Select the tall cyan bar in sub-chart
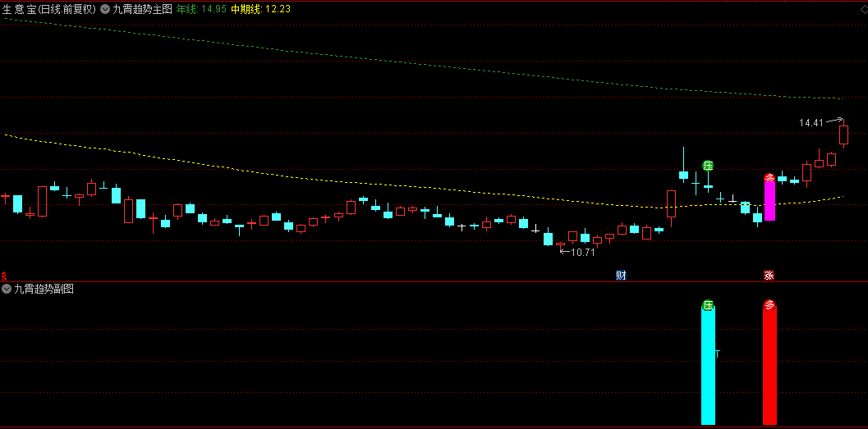This screenshot has width=868, height=429. point(708,366)
